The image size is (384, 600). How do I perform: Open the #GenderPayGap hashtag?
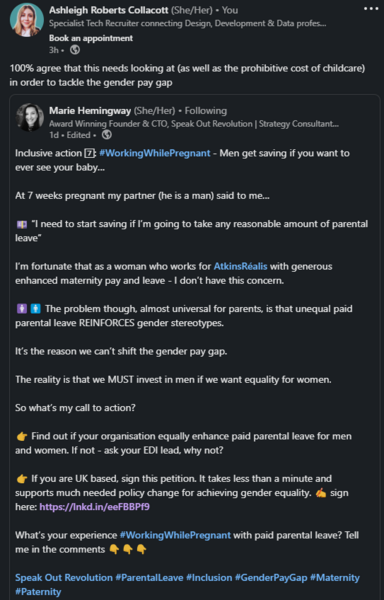coord(271,577)
